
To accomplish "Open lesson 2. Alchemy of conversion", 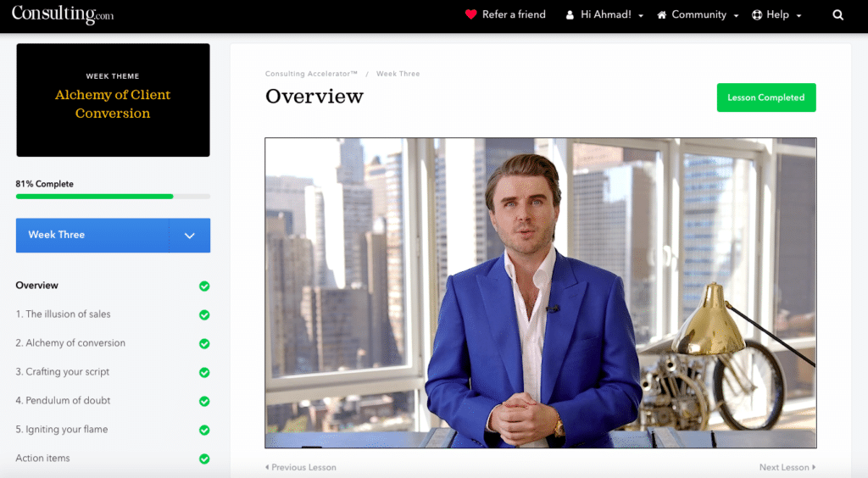I will pos(70,343).
